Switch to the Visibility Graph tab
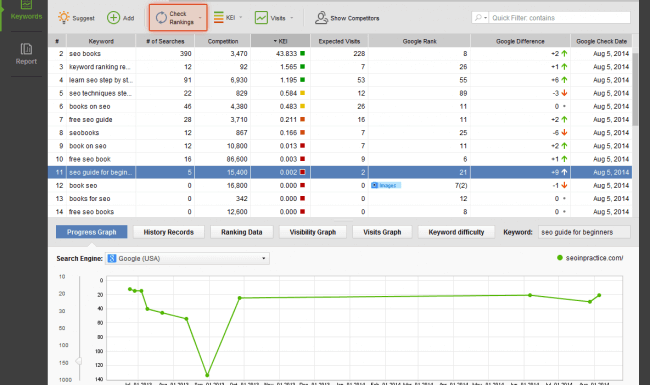 [313, 232]
